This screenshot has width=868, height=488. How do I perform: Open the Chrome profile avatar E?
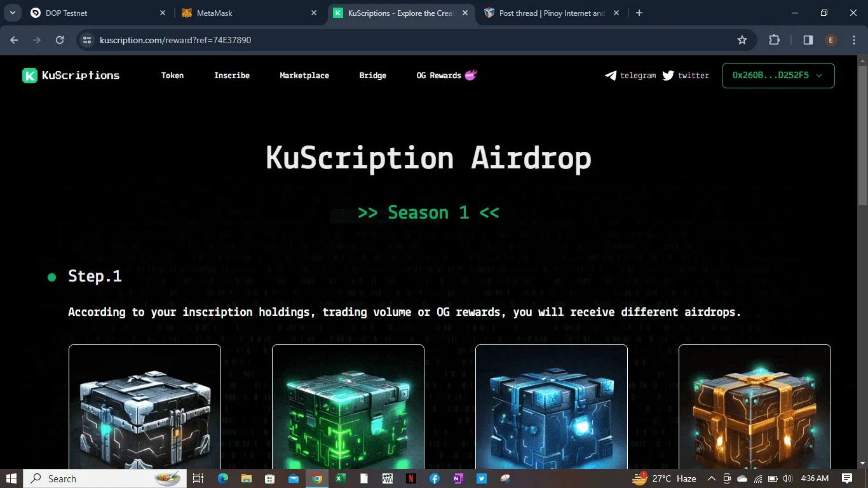point(831,40)
